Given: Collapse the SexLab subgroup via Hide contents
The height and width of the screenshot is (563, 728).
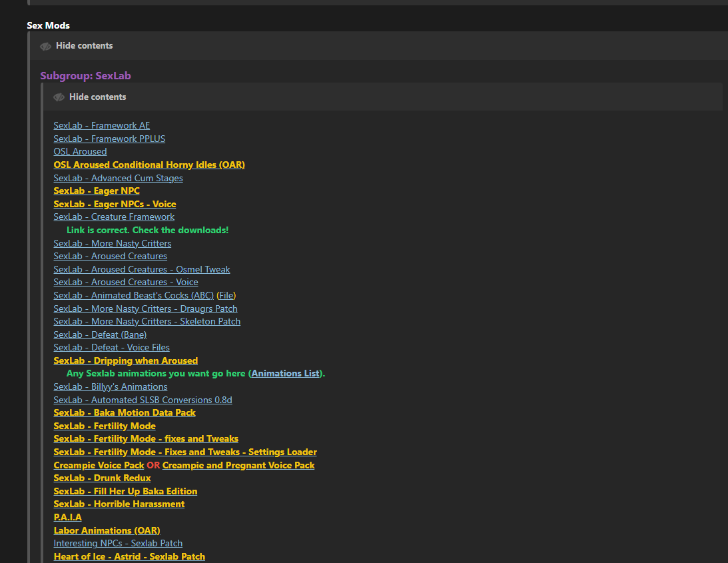Looking at the screenshot, I should 97,97.
